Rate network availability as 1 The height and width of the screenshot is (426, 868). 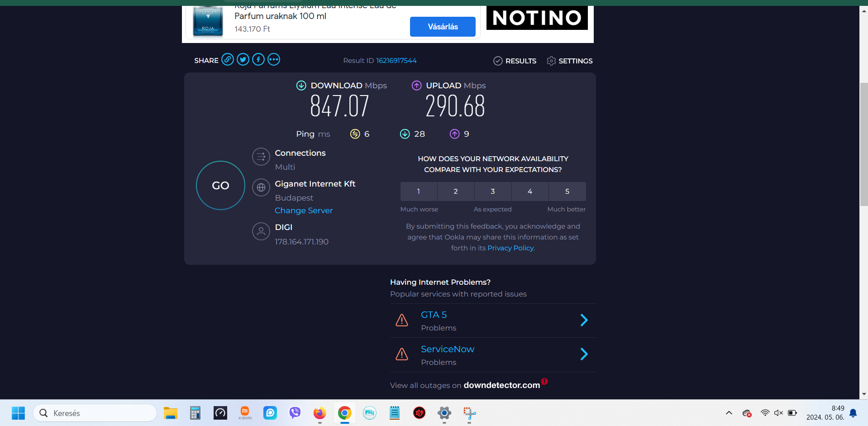pyautogui.click(x=419, y=191)
